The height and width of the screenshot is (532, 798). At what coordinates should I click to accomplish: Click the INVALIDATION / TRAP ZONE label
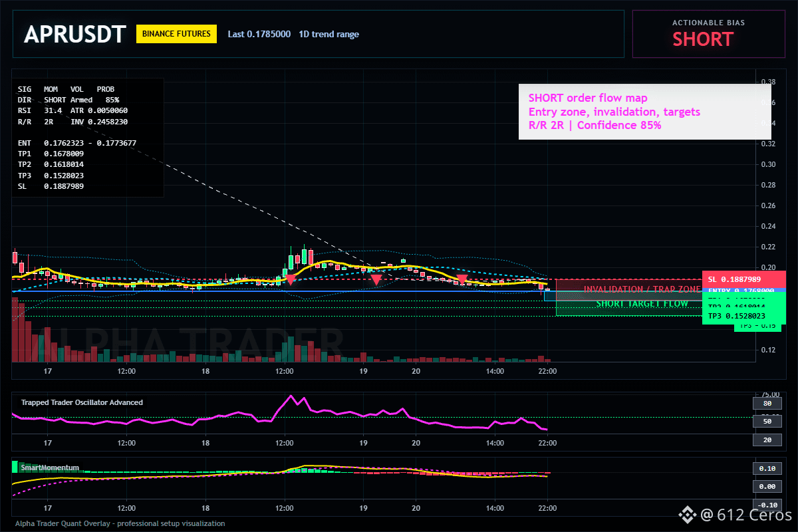coord(642,289)
